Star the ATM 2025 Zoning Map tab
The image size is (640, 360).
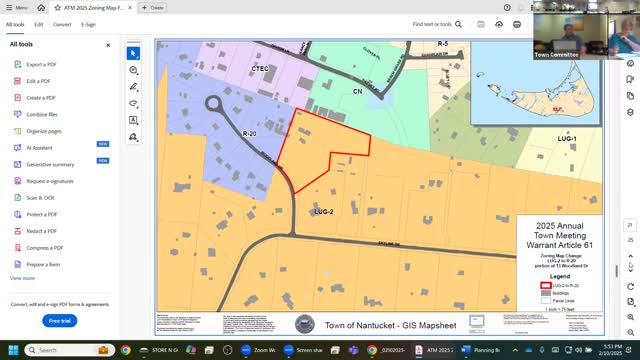(58, 8)
